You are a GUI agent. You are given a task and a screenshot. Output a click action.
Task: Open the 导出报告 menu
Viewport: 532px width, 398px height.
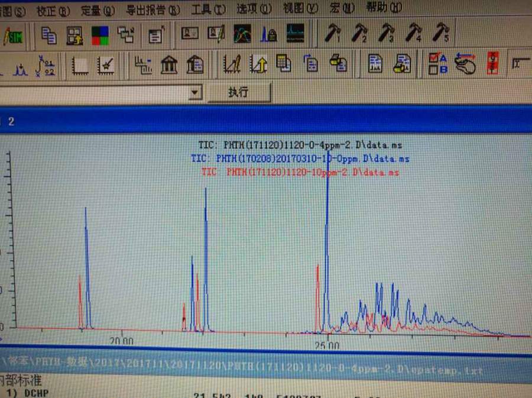[153, 10]
